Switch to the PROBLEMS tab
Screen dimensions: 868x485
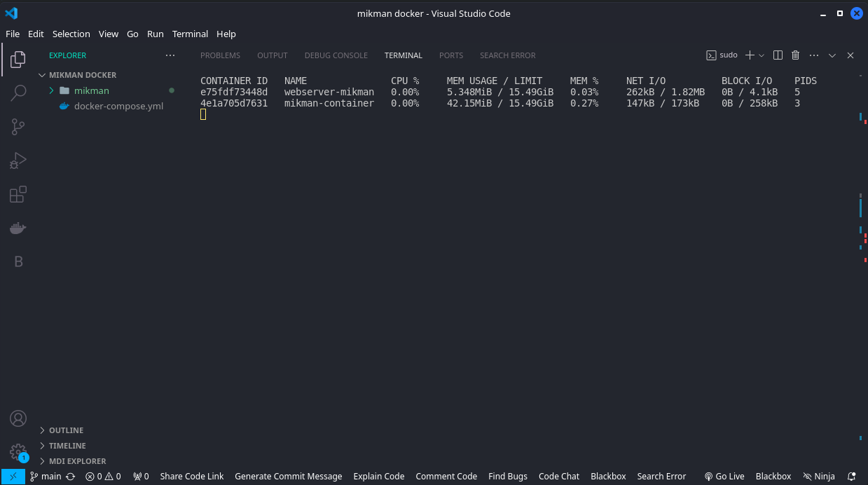pyautogui.click(x=220, y=55)
